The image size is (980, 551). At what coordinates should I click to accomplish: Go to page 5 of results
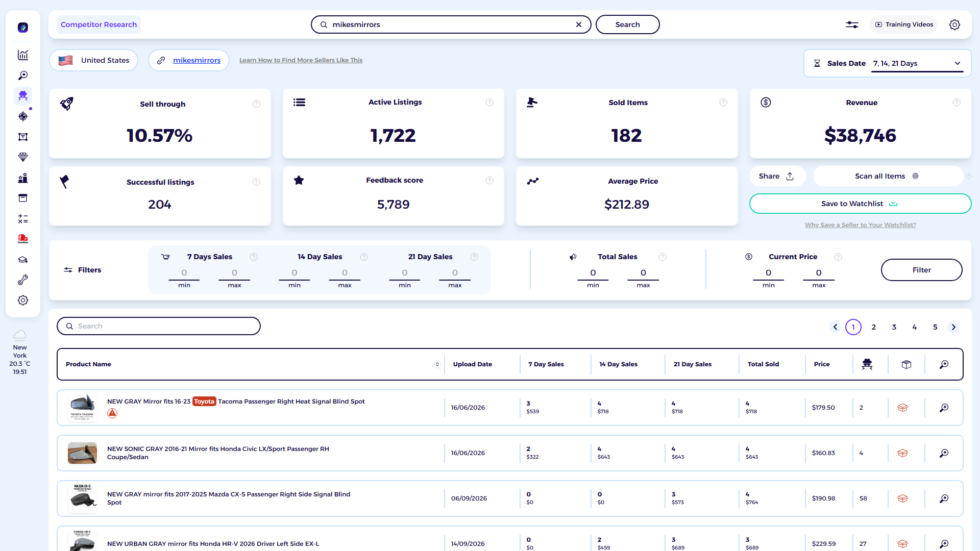935,327
